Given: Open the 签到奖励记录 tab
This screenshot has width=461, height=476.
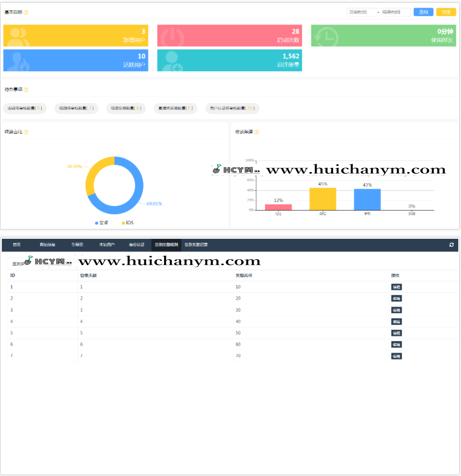Looking at the screenshot, I should pyautogui.click(x=196, y=245).
